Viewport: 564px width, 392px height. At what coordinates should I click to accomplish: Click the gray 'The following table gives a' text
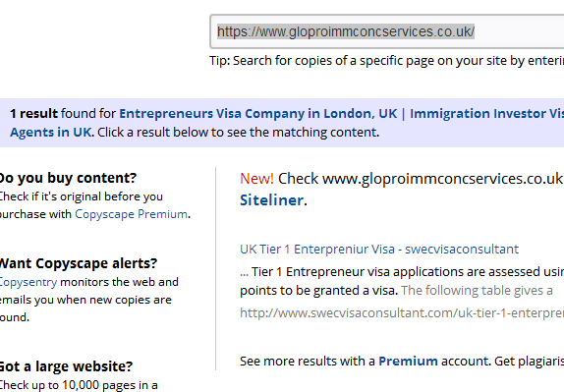point(477,291)
